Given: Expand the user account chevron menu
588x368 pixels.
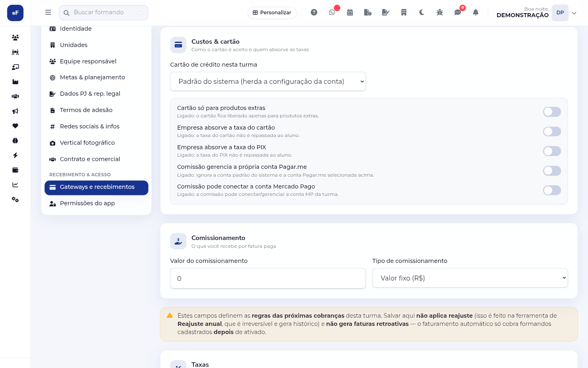Looking at the screenshot, I should (x=574, y=13).
